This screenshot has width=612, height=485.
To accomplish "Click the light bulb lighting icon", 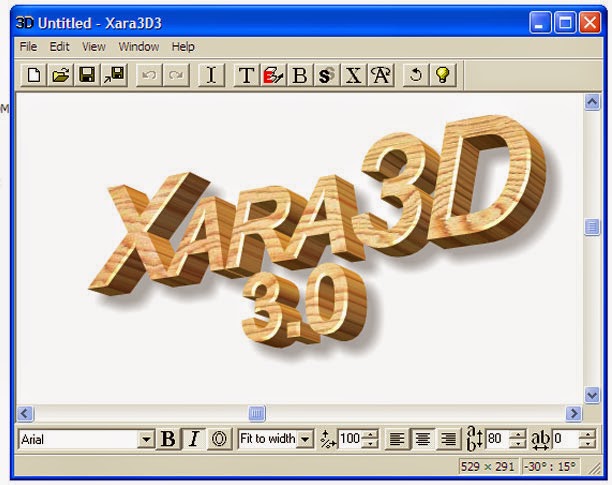I will pos(443,75).
